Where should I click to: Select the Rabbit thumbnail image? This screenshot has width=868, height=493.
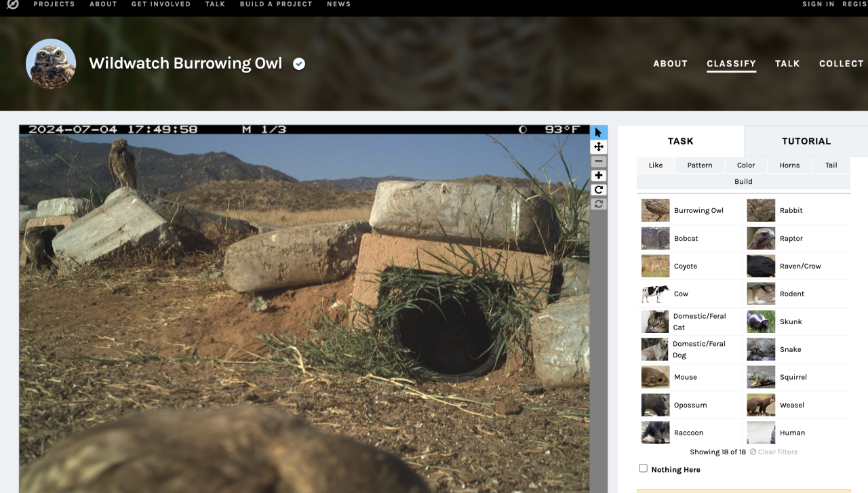(x=761, y=210)
